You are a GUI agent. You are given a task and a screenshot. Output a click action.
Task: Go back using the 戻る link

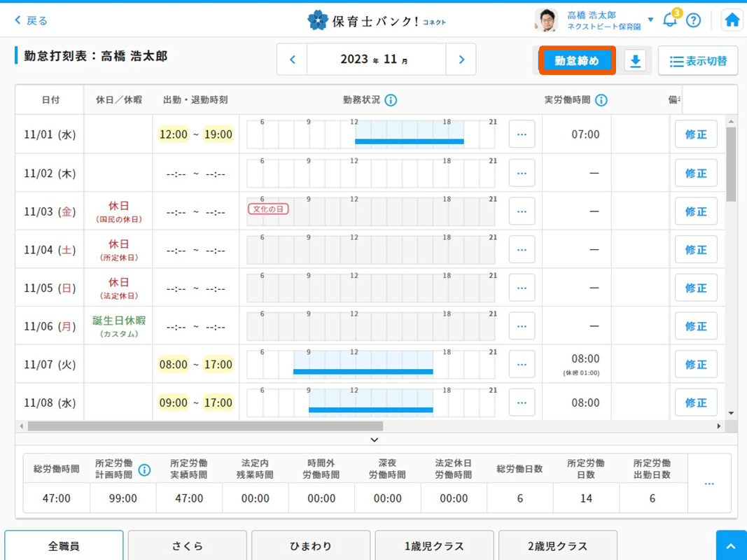coord(32,20)
